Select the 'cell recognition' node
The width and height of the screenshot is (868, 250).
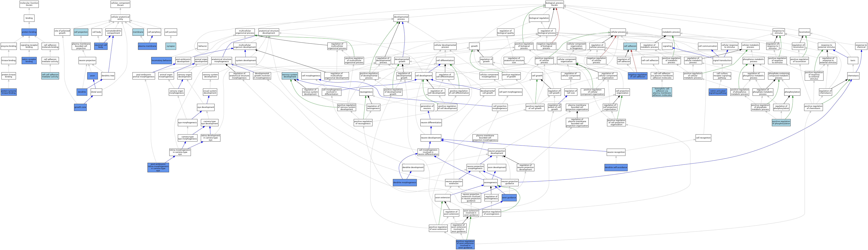[x=703, y=138]
